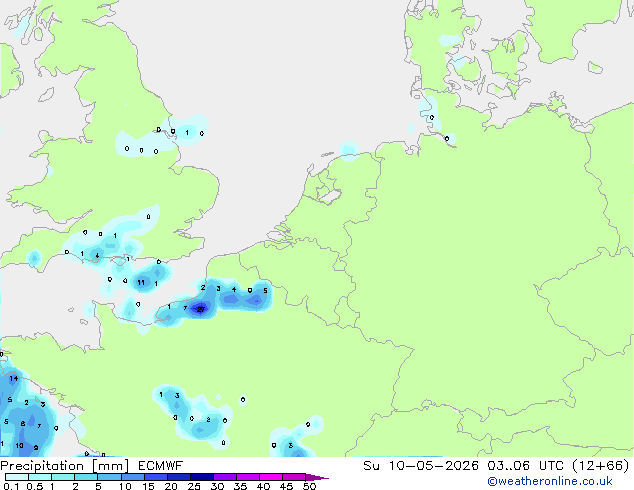Screen dimensions: 634x490
Task: Click the 25 legend label
Action: [194, 486]
